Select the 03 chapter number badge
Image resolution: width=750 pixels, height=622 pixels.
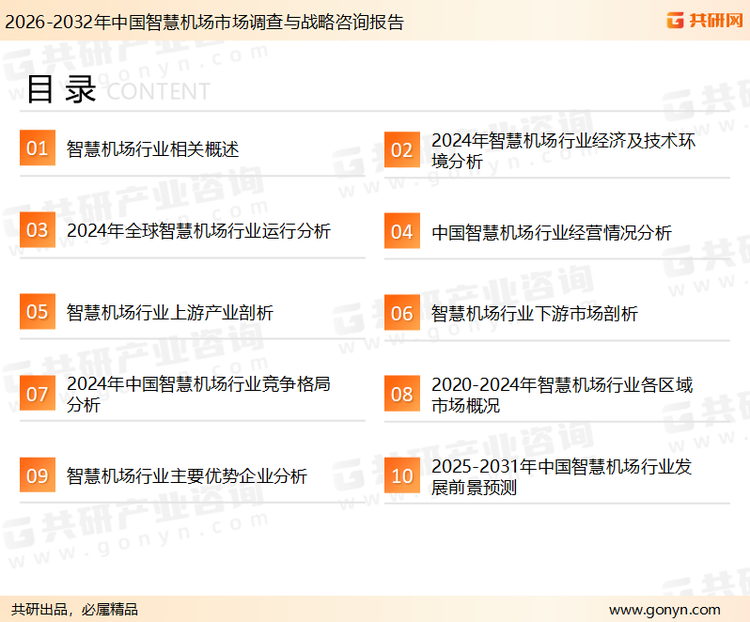click(37, 231)
